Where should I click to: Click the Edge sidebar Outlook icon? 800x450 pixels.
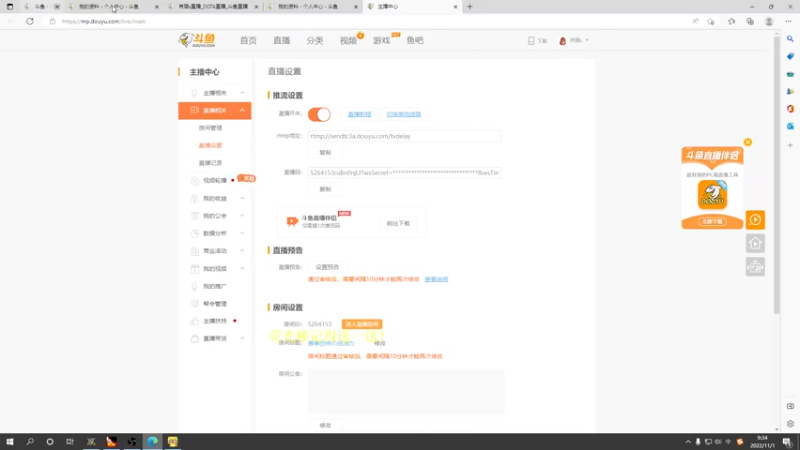click(x=790, y=126)
